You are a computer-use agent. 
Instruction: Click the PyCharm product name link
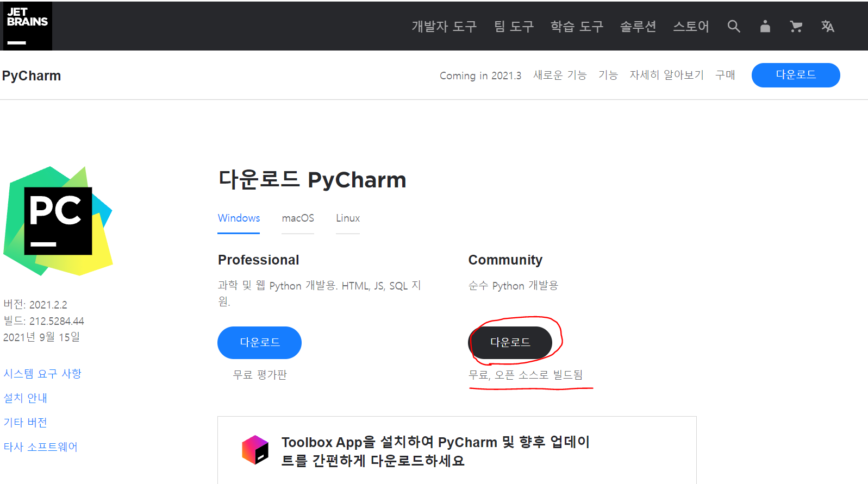tap(32, 76)
